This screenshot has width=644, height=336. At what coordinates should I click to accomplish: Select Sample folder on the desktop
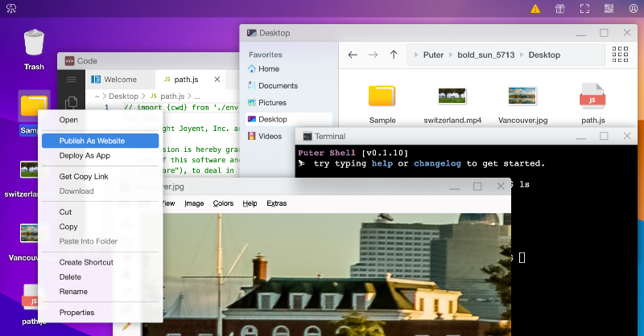[34, 106]
